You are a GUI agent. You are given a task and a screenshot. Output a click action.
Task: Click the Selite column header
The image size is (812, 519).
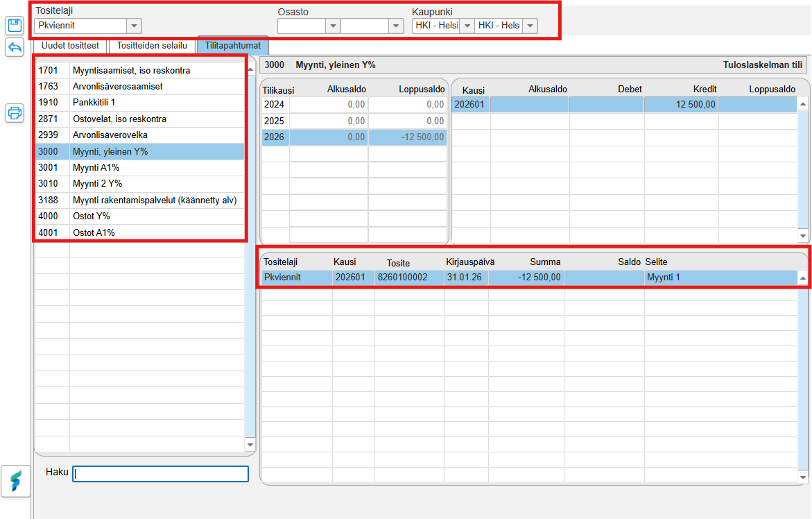[656, 262]
